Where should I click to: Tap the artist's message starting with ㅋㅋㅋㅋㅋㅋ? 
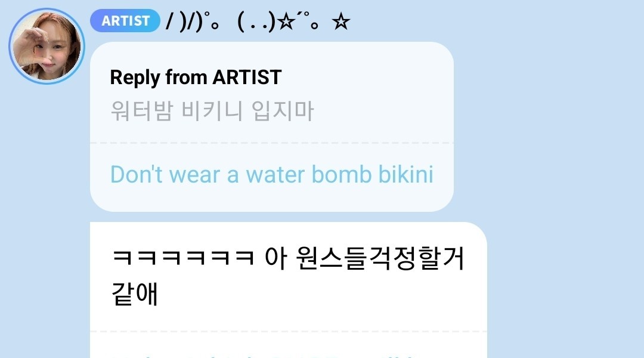pyautogui.click(x=287, y=276)
